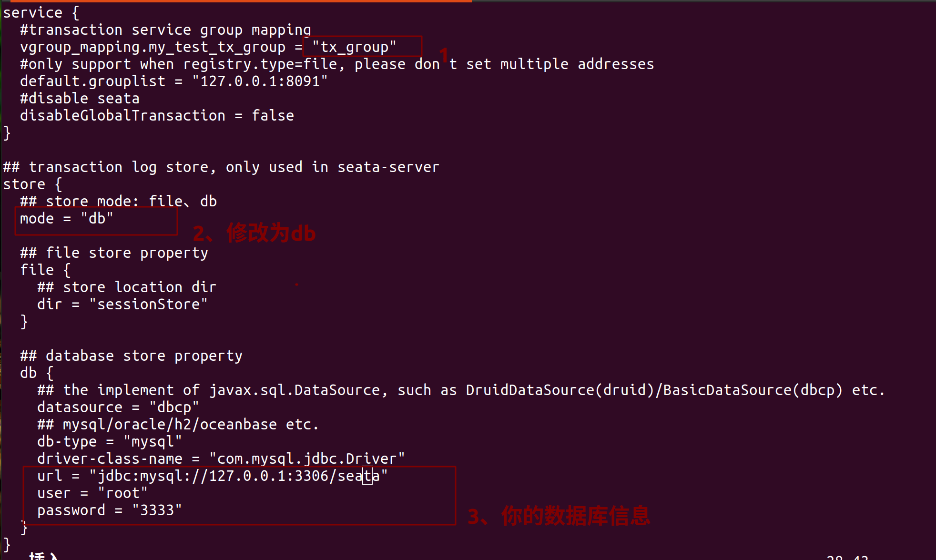Screen dimensions: 936x560
Task: Click the red annotation "你的数据库信息"
Action: (x=575, y=516)
